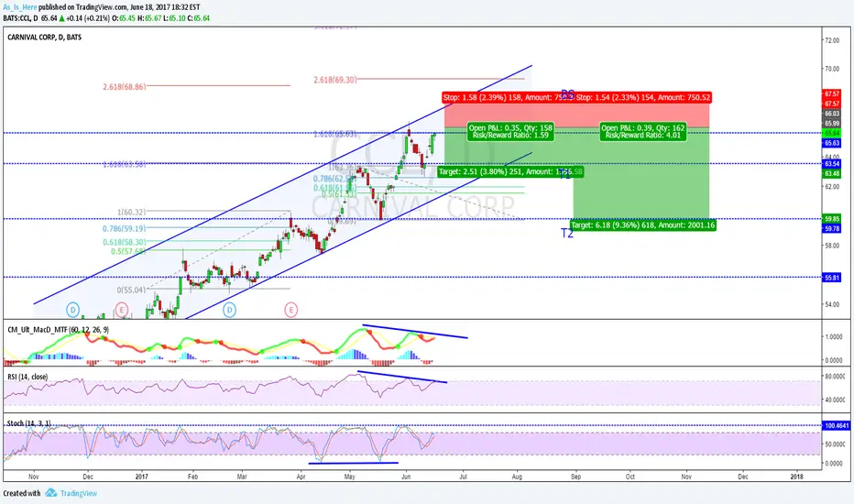
Task: Select the T2 text annotation
Action: pyautogui.click(x=567, y=233)
